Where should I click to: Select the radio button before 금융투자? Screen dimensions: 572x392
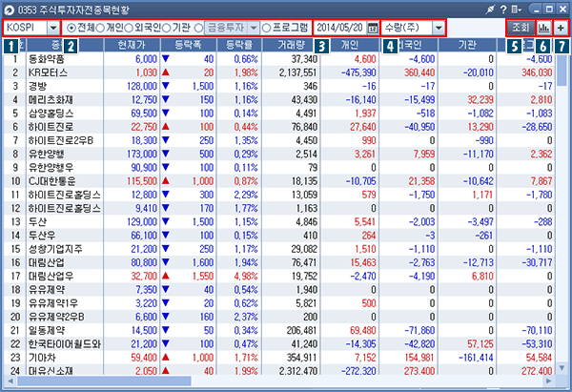[x=199, y=28]
